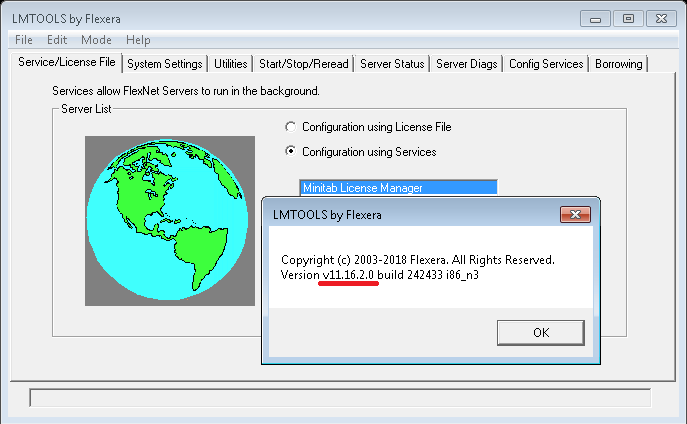The image size is (687, 424).
Task: Open the File menu
Action: [24, 40]
